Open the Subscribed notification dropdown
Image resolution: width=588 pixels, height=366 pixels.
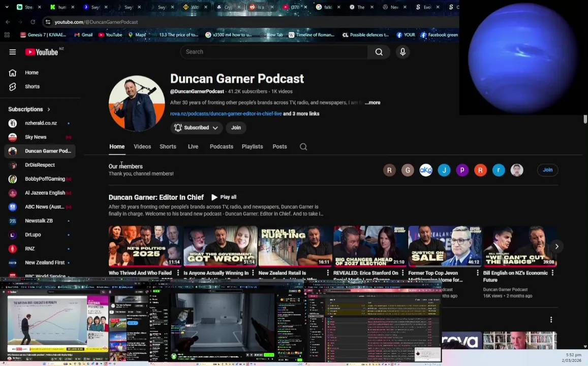point(197,128)
